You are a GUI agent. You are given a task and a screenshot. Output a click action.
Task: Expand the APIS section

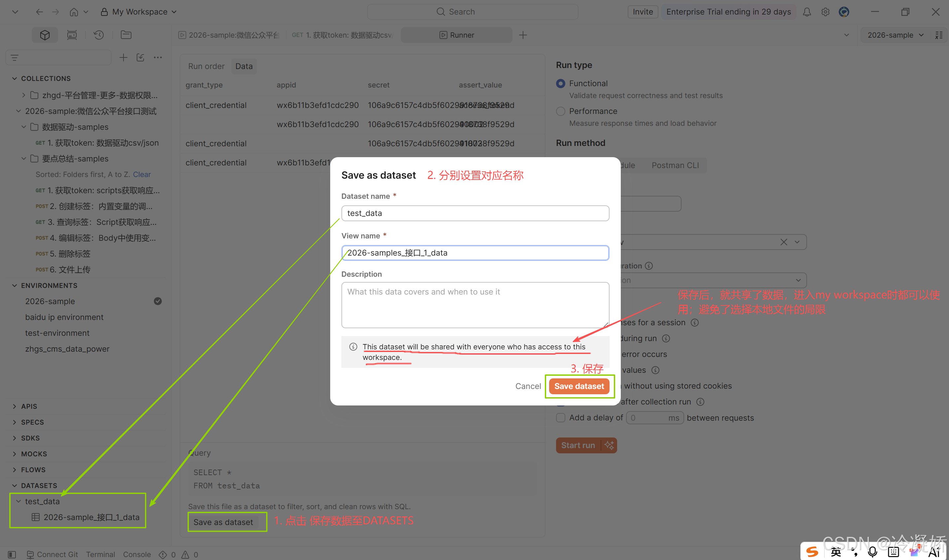click(14, 406)
